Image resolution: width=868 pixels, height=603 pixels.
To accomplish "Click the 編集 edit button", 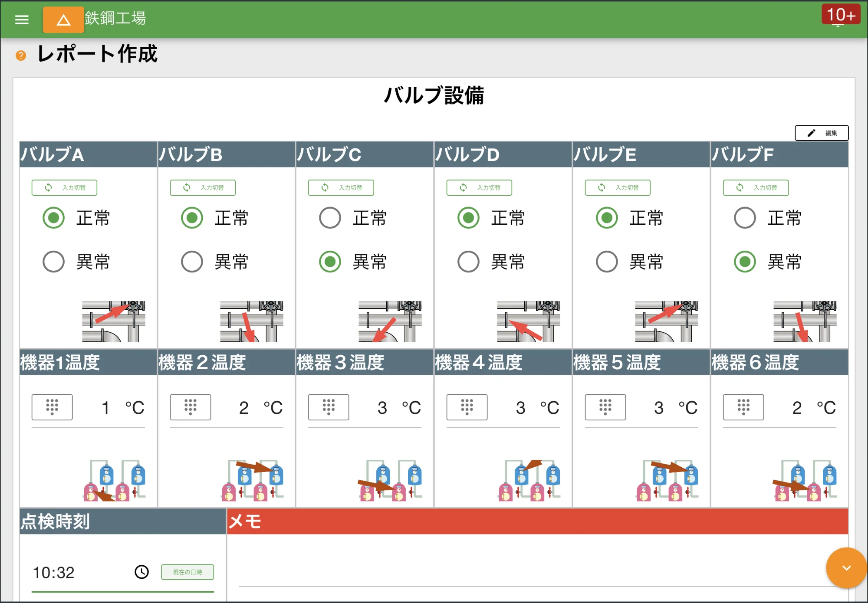I will click(x=822, y=133).
